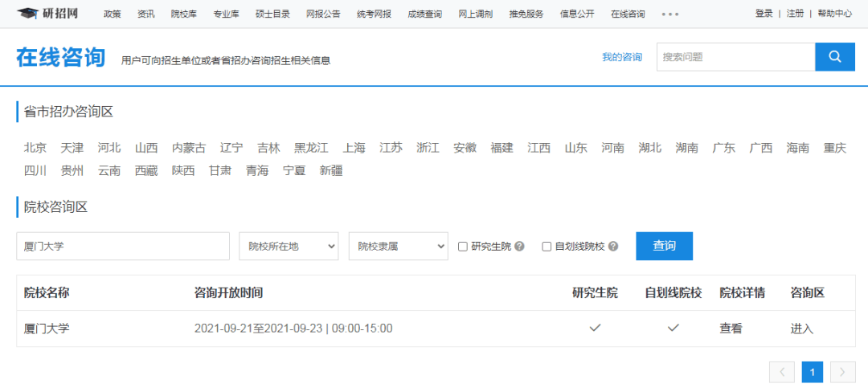Open the more menu ellipsis in navigation
This screenshot has width=868, height=392.
coord(669,14)
